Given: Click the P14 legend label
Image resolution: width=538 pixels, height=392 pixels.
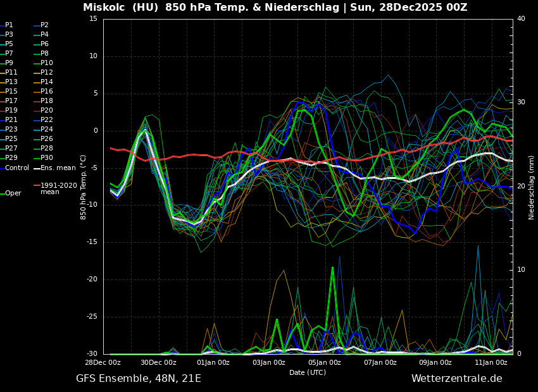Looking at the screenshot, I should coord(47,82).
